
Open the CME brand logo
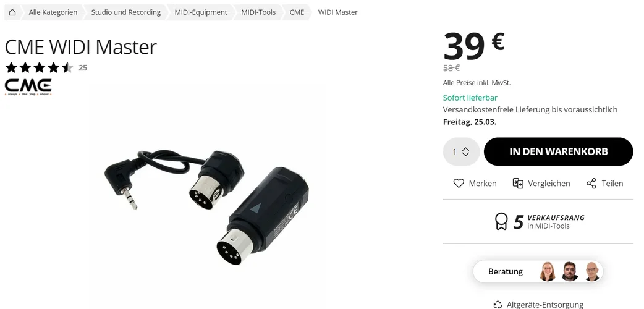coord(28,87)
